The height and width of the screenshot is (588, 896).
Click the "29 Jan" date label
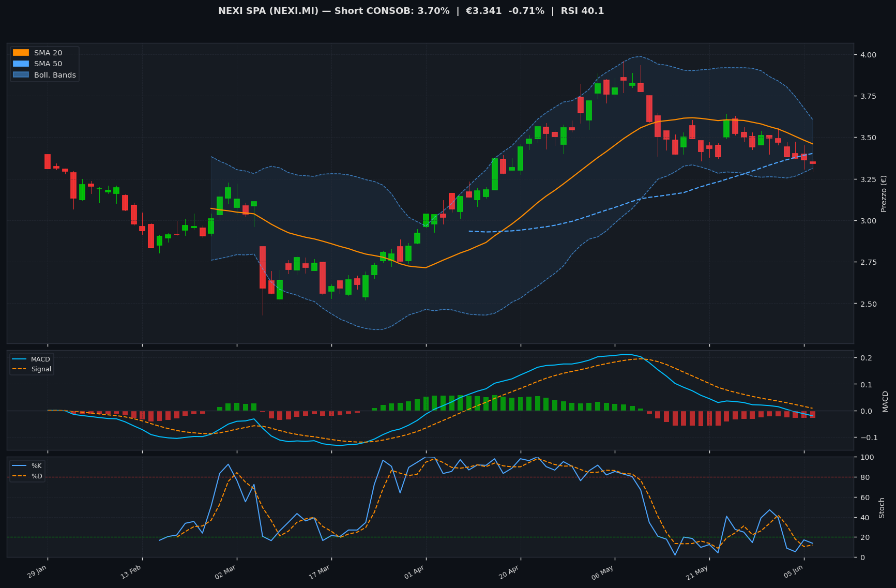37,572
